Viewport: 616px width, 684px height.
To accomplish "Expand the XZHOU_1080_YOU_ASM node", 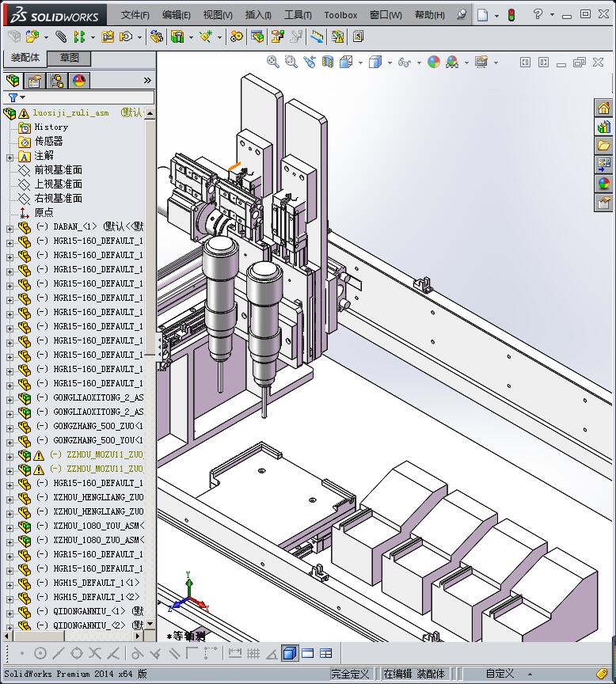I will pos(10,528).
